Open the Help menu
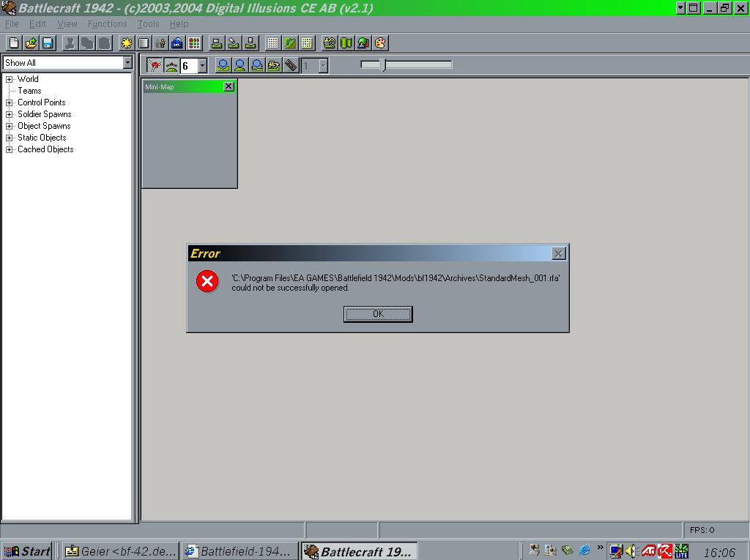This screenshot has height=560, width=750. pyautogui.click(x=179, y=24)
